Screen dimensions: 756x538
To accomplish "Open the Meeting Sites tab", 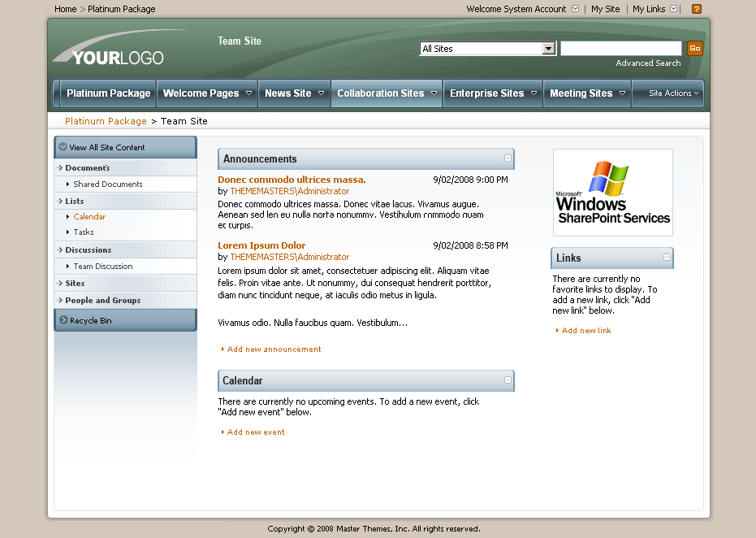I will (581, 93).
